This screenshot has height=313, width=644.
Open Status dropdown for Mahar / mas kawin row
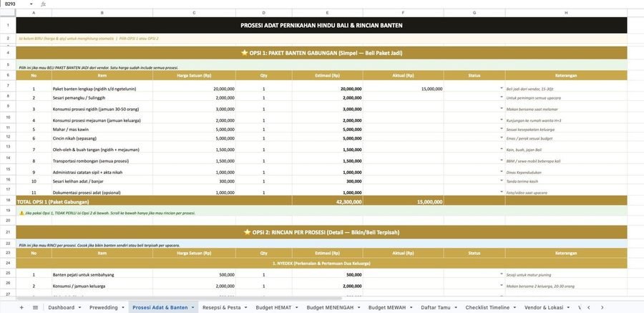click(x=502, y=129)
